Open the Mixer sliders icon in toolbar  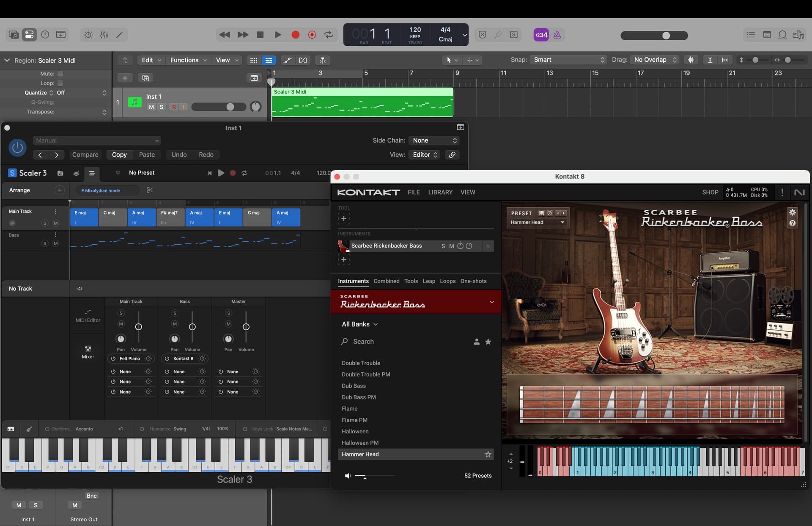pos(104,35)
